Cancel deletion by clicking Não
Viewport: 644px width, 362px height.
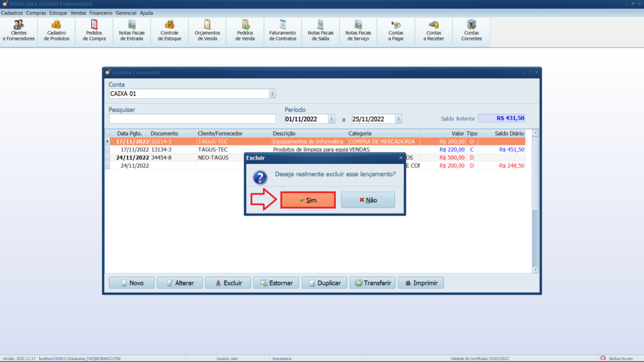coord(368,200)
